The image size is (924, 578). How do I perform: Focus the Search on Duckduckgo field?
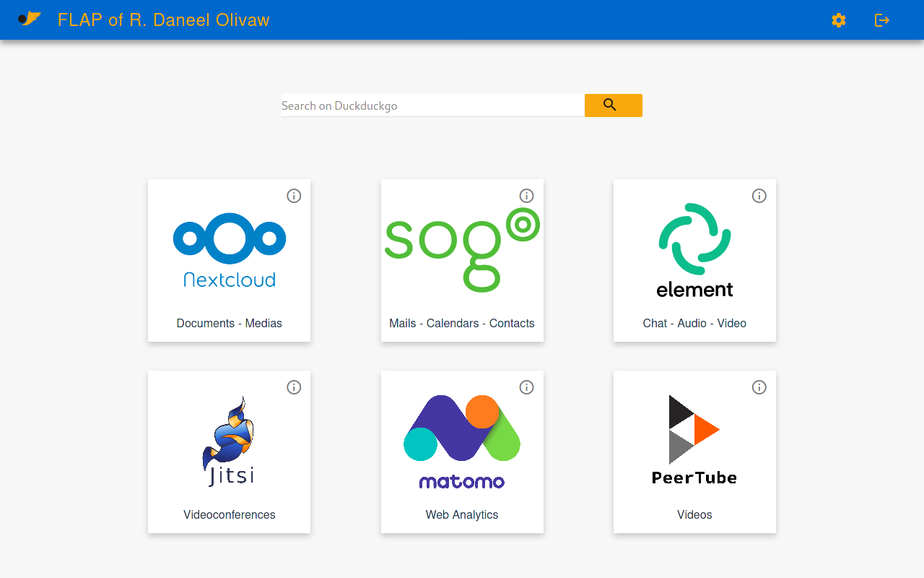pos(433,105)
